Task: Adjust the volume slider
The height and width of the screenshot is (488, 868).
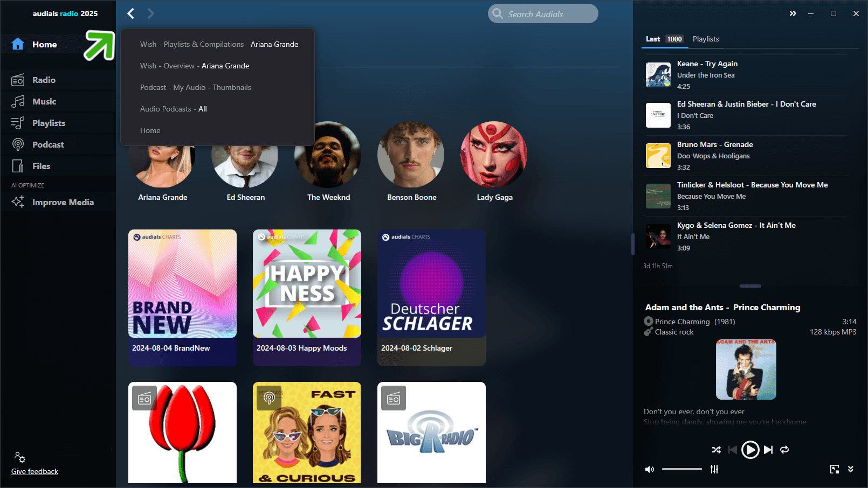Action: pos(681,469)
